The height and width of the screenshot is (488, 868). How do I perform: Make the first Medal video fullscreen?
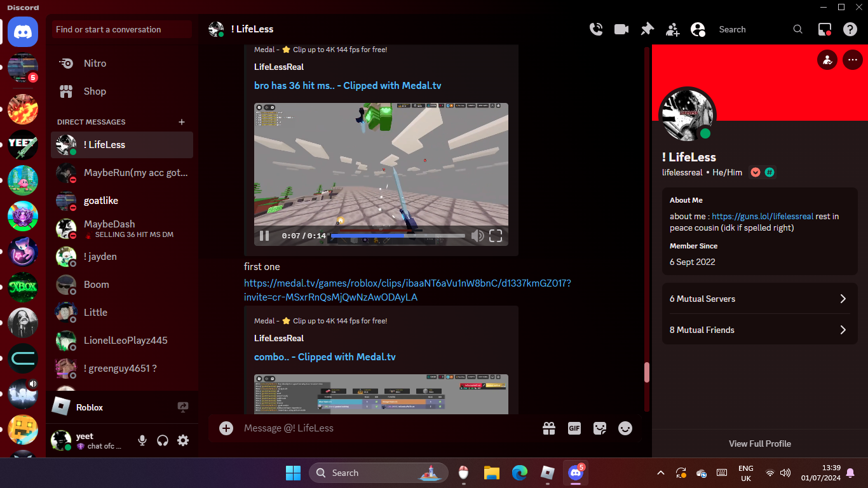[496, 236]
